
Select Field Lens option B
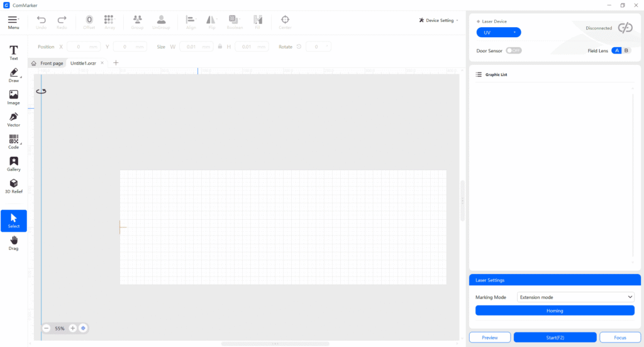[626, 50]
